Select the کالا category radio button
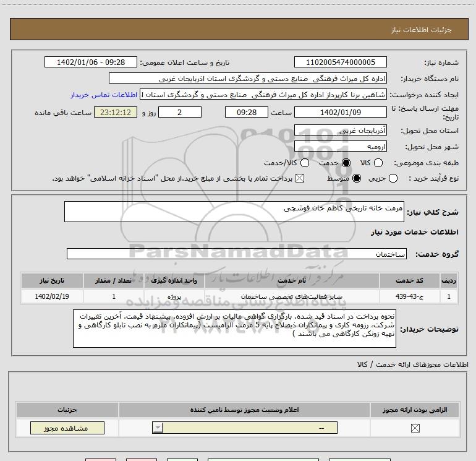This screenshot has height=461, width=476. [378, 163]
